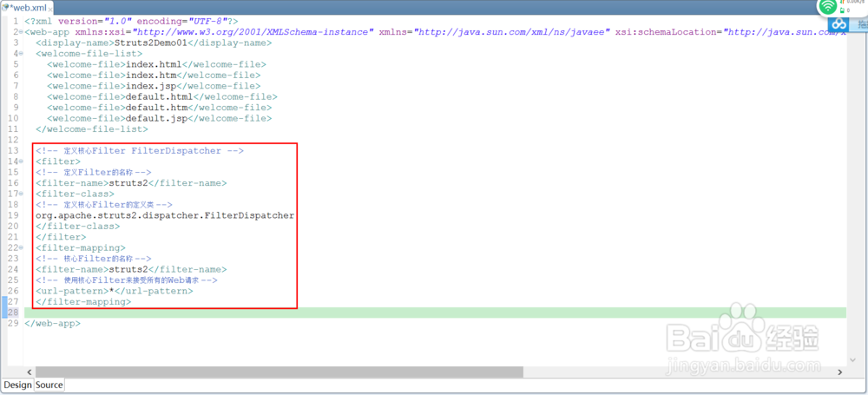Open the blue Baidu cloud icon

coord(840,24)
